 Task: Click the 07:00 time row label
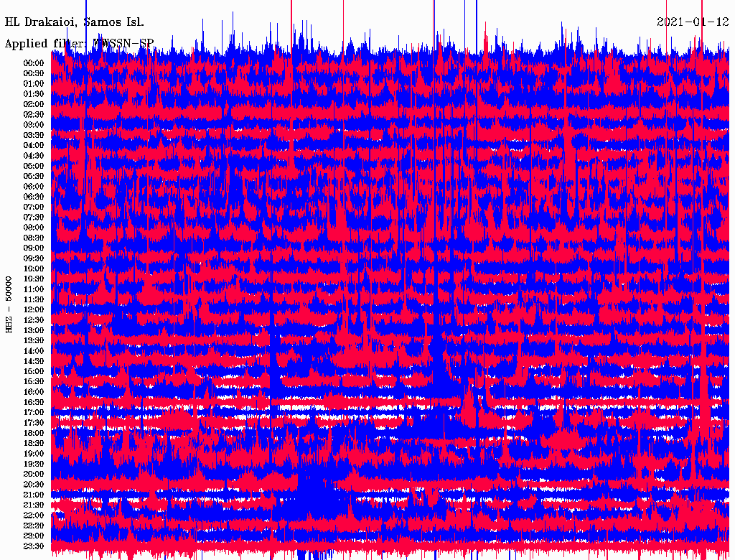tap(34, 207)
